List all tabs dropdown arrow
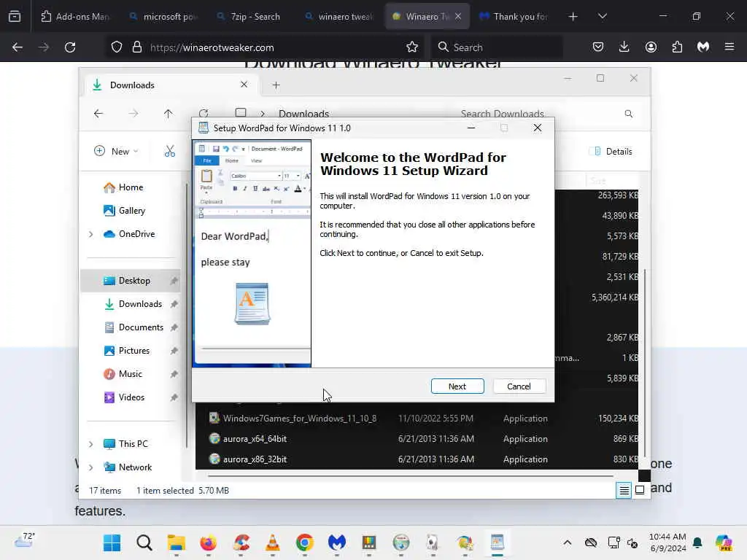The width and height of the screenshot is (747, 560). click(x=602, y=17)
